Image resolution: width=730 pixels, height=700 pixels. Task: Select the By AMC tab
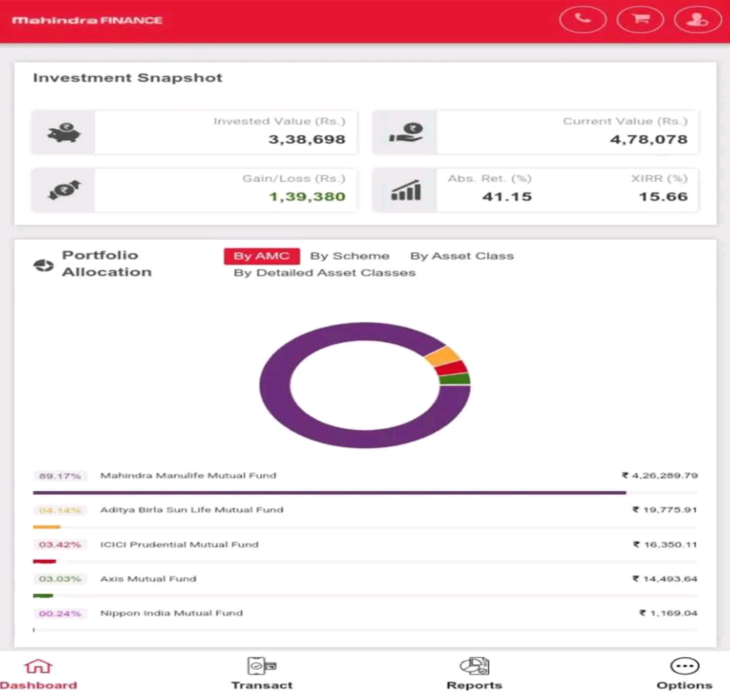click(261, 256)
